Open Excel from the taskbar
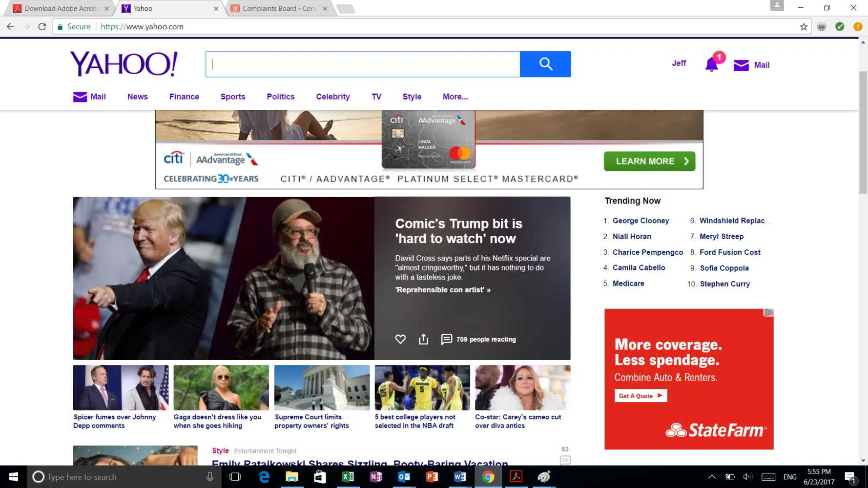 pos(348,477)
